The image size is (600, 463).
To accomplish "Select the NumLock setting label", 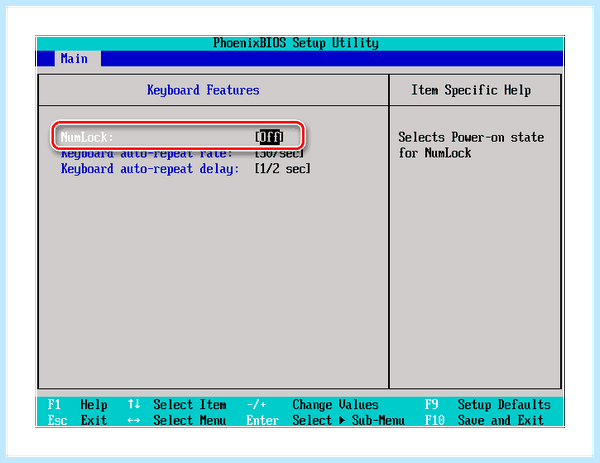I will click(x=87, y=137).
